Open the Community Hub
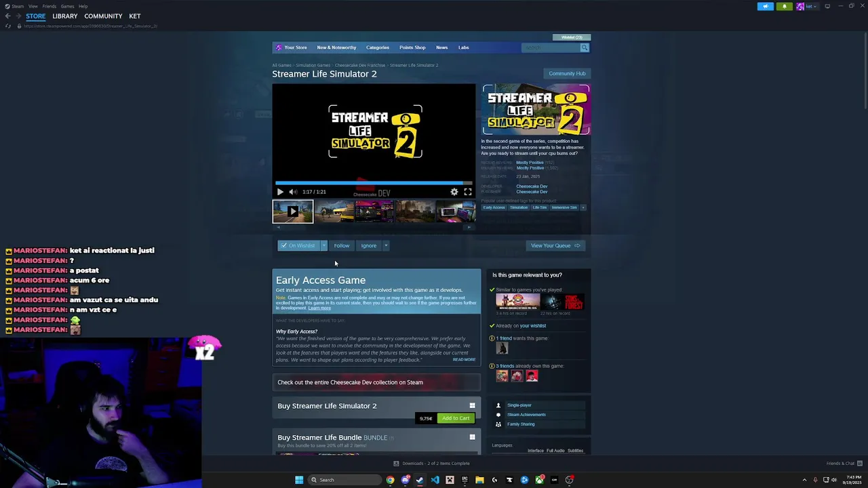The image size is (868, 488). pos(567,73)
